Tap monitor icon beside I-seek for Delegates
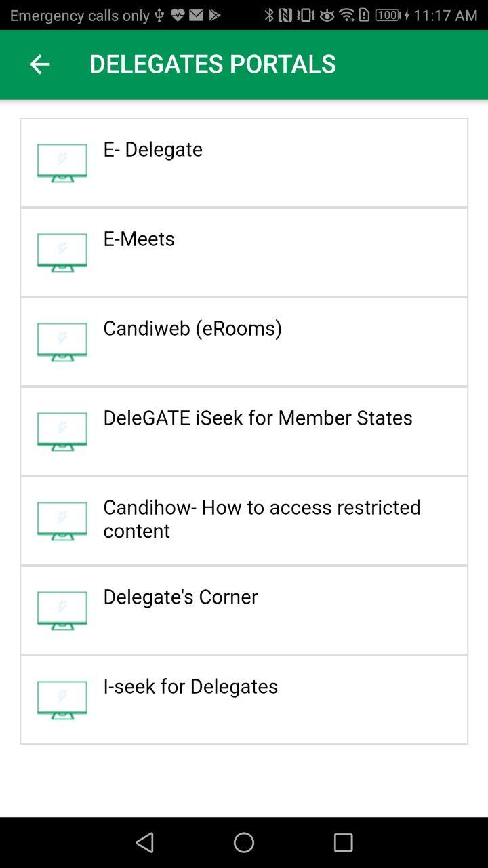Screen dimensions: 488x868 pos(62,700)
